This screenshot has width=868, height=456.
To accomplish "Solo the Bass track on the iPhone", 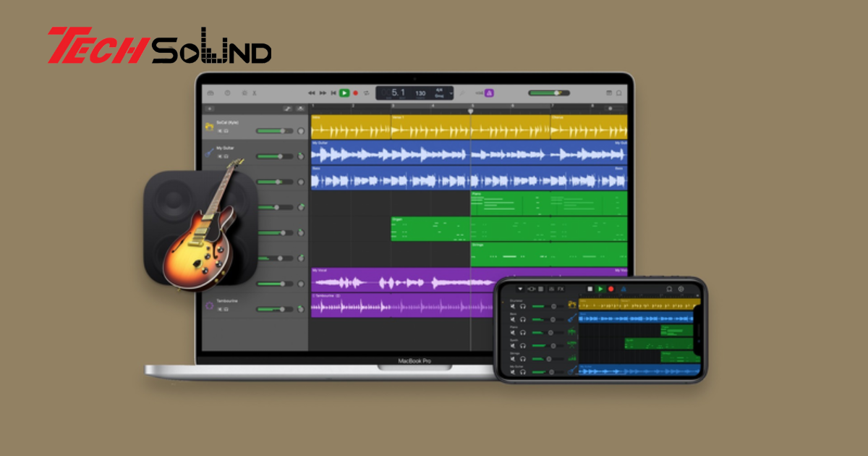I will coord(522,319).
